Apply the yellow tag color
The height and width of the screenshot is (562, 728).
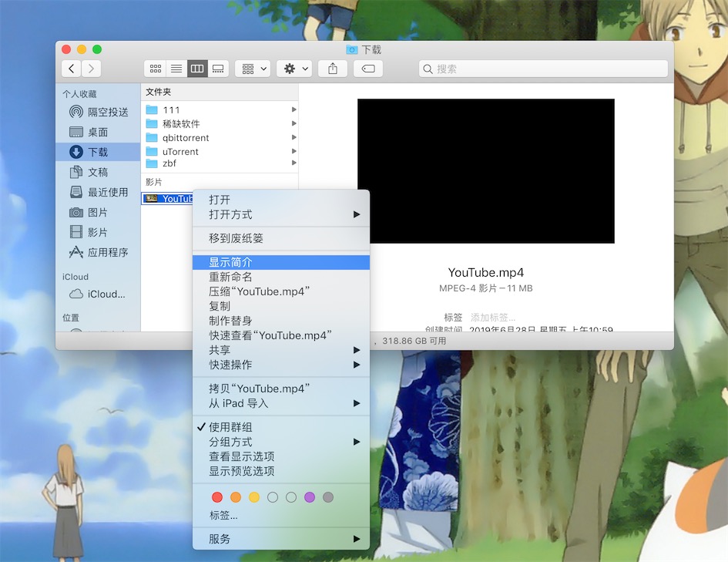click(x=254, y=497)
